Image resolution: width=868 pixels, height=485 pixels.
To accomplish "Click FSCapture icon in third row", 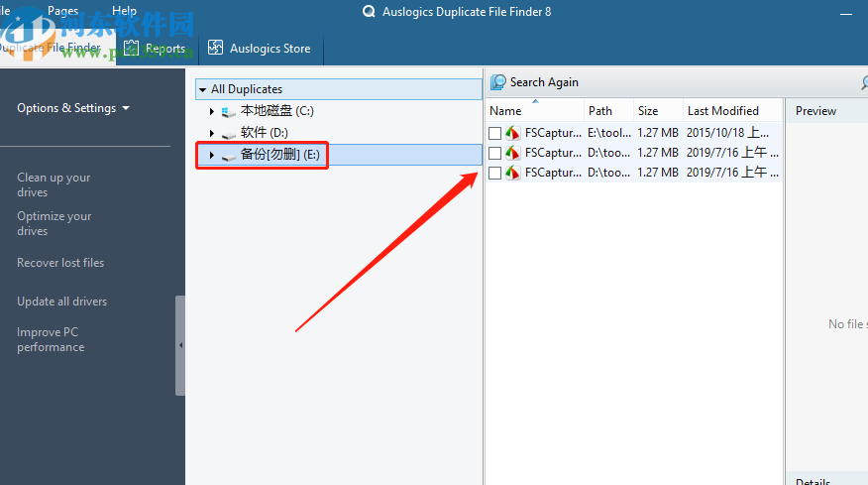I will click(512, 173).
